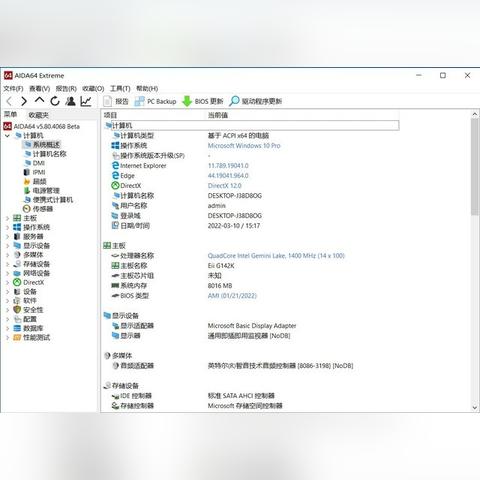Click scrollbar up arrow in right pane
This screenshot has height=480, width=480.
coord(475,114)
